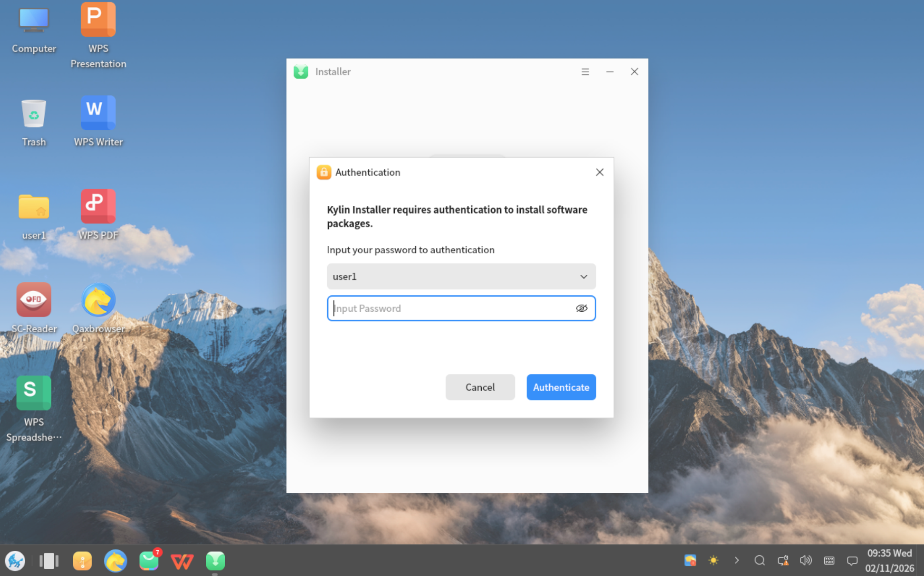Click the WPS Office taskbar icon
This screenshot has height=576, width=924.
(182, 561)
